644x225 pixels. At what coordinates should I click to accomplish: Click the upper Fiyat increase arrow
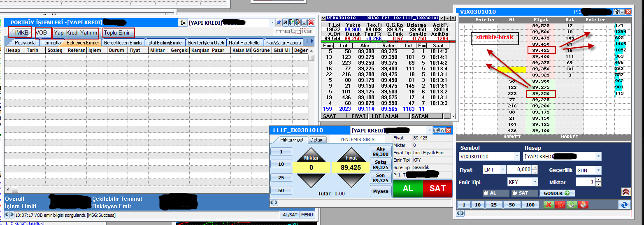[x=351, y=155]
